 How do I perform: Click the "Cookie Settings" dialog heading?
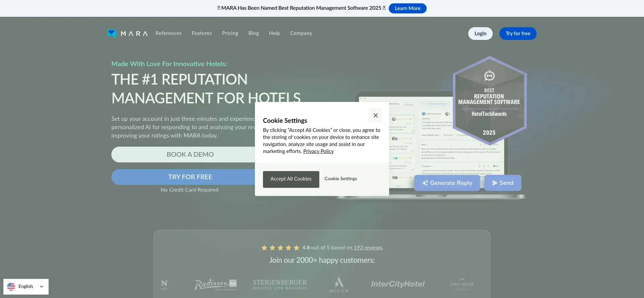tap(285, 120)
